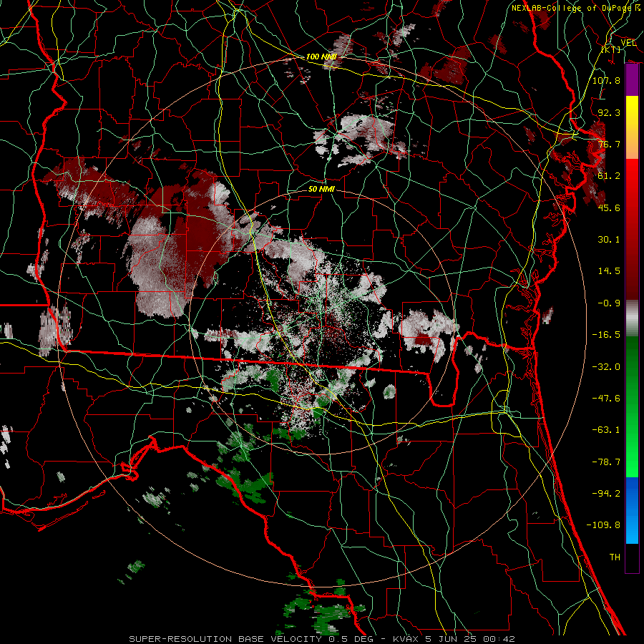This screenshot has width=644, height=644.
Task: Click the -16.5 legend value
Action: tap(606, 335)
